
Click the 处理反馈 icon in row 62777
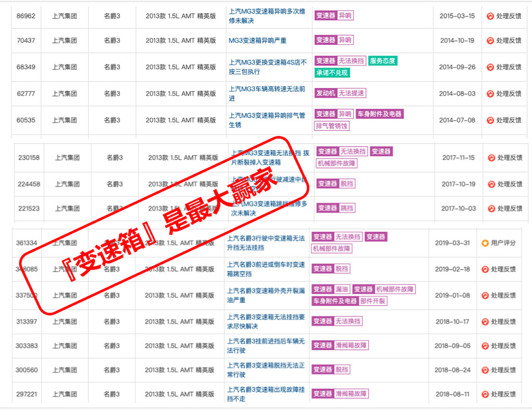(x=490, y=93)
